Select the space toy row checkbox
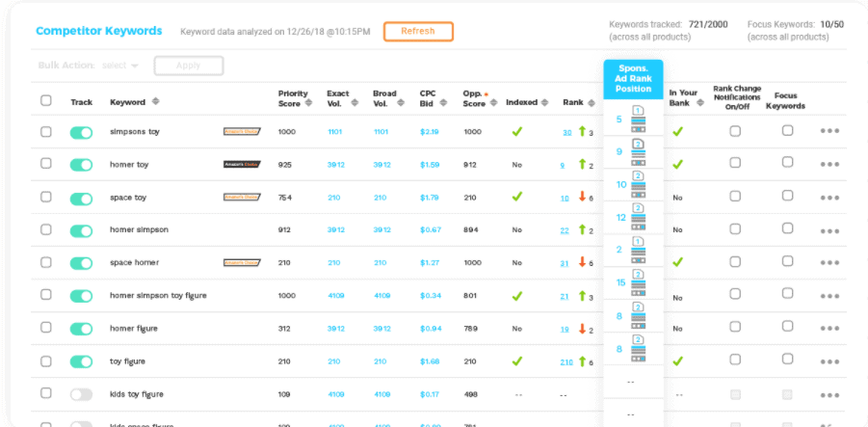Image resolution: width=868 pixels, height=427 pixels. 46,197
